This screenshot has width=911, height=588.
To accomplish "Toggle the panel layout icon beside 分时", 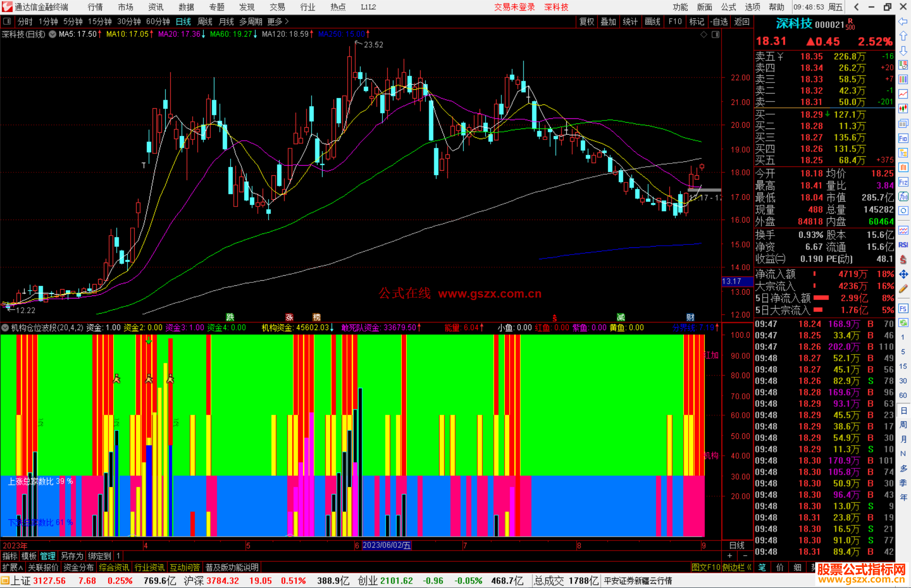I will (7, 21).
